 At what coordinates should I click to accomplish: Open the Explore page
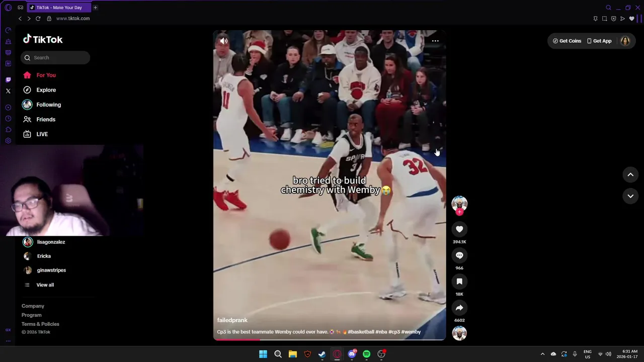tap(39, 90)
